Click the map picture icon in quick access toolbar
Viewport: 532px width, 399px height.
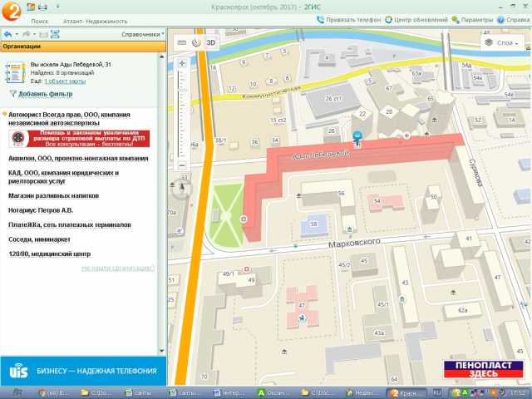[x=31, y=7]
